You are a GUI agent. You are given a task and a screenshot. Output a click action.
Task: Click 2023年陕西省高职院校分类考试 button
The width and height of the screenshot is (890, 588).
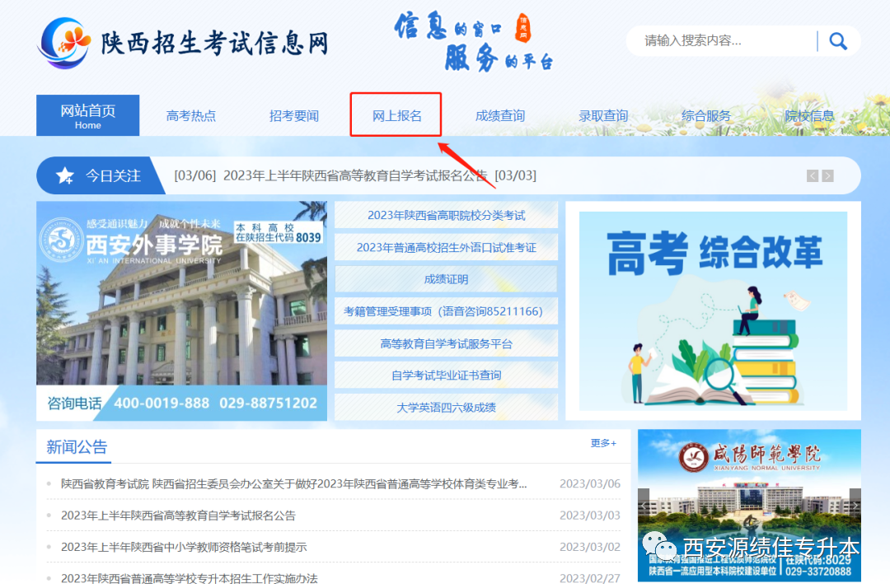(446, 215)
